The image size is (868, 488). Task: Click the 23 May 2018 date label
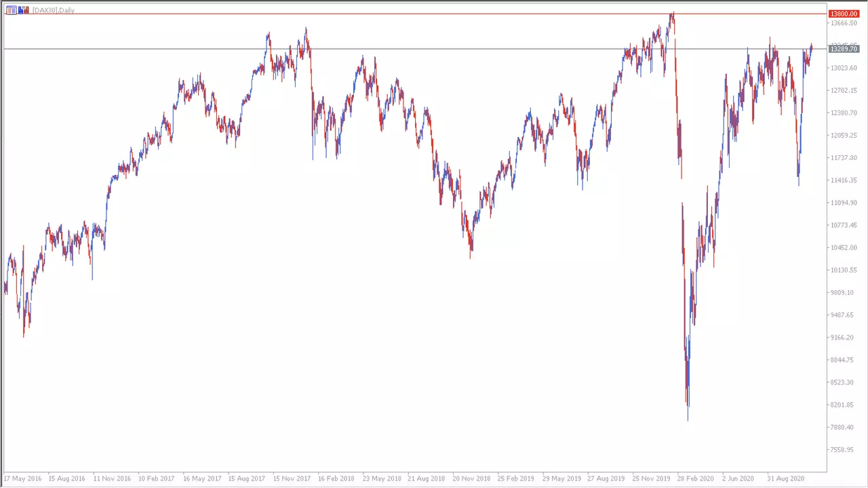(381, 479)
